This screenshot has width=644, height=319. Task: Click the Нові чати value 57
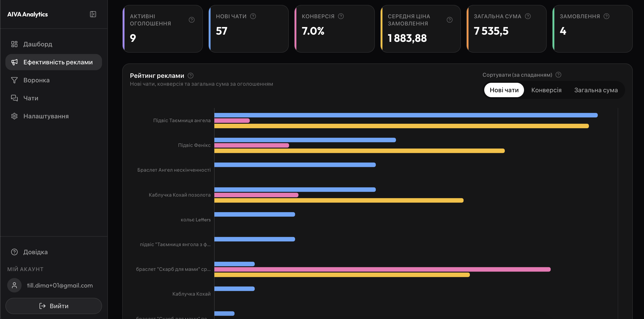pyautogui.click(x=222, y=31)
